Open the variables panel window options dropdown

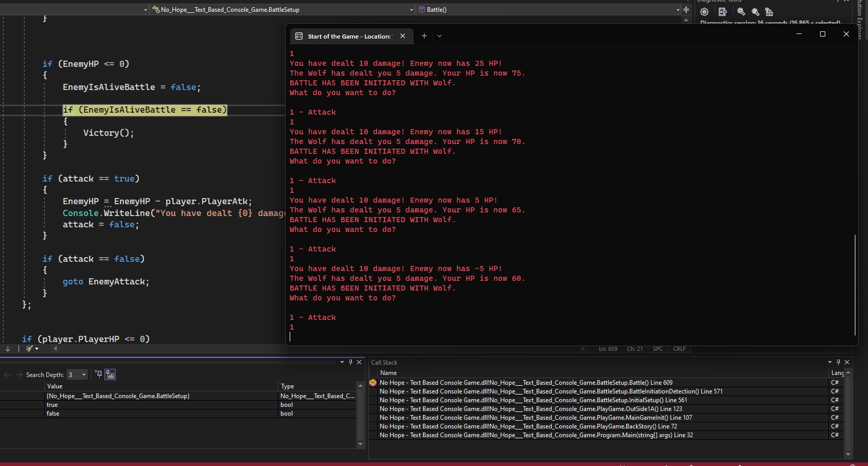(342, 362)
